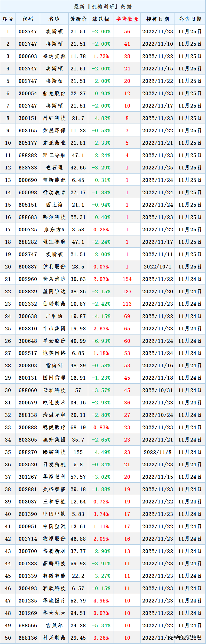Select stock name 壹石通
This screenshot has width=206, height=644.
click(x=54, y=168)
